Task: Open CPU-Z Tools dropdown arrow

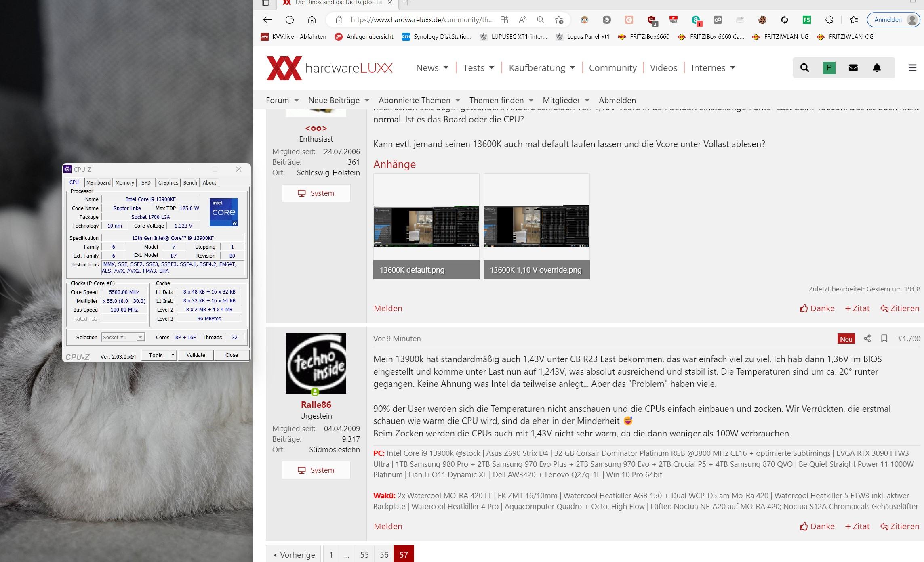Action: point(173,355)
